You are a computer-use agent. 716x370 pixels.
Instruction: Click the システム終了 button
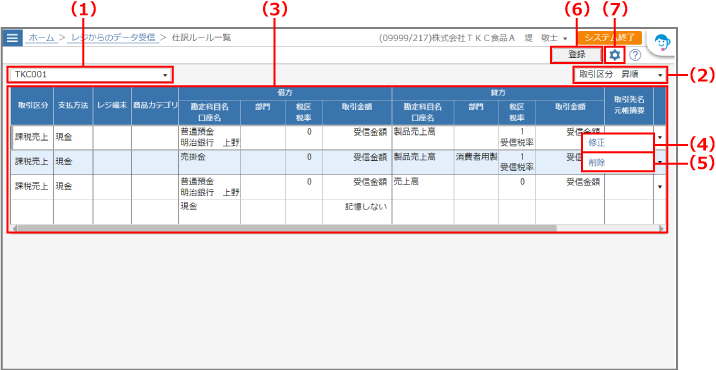pyautogui.click(x=610, y=37)
